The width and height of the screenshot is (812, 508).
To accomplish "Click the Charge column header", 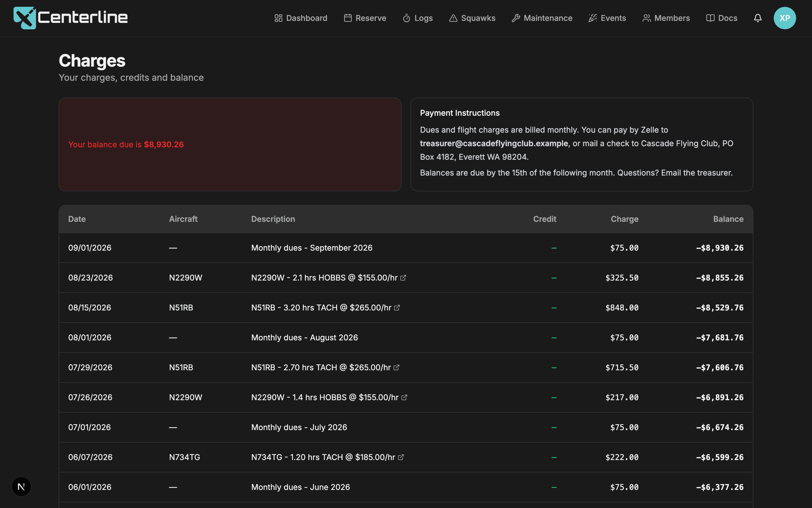I will pos(625,219).
